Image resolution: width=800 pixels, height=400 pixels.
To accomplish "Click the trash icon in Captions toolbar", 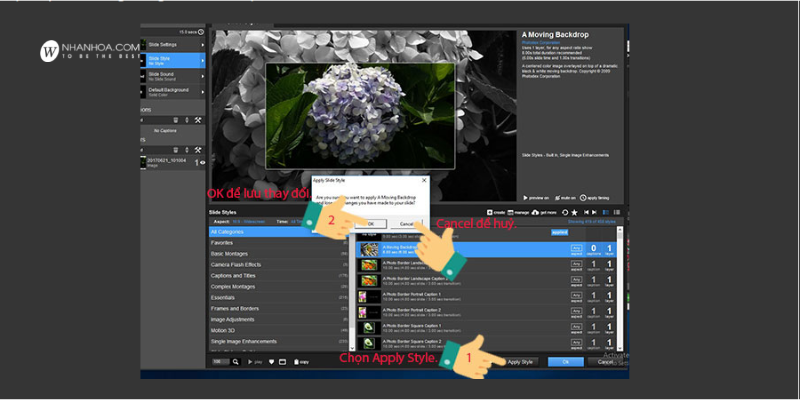I will pos(176,120).
